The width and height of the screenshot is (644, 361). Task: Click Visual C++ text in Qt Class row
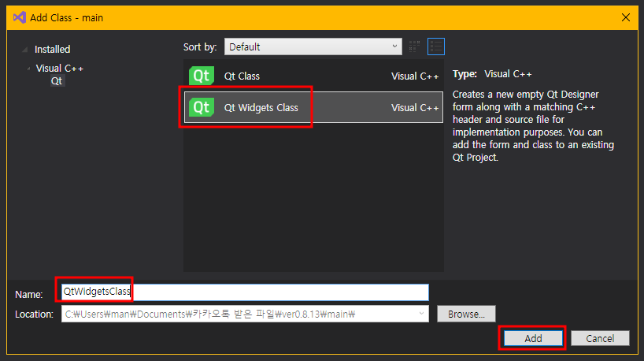click(415, 76)
